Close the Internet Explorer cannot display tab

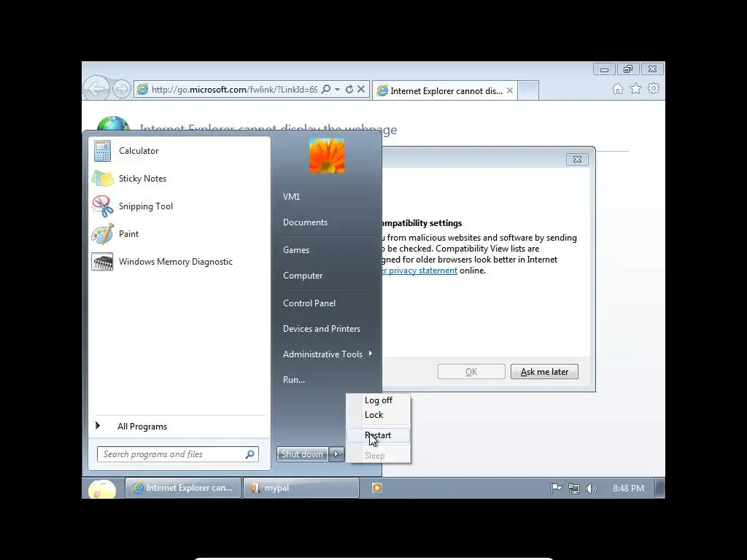[x=510, y=90]
